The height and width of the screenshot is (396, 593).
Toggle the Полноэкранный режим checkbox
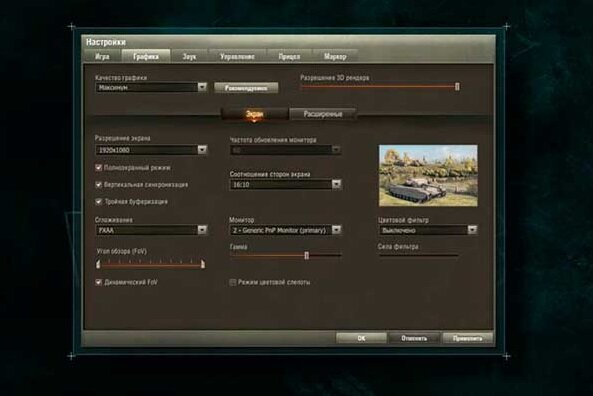(x=99, y=168)
